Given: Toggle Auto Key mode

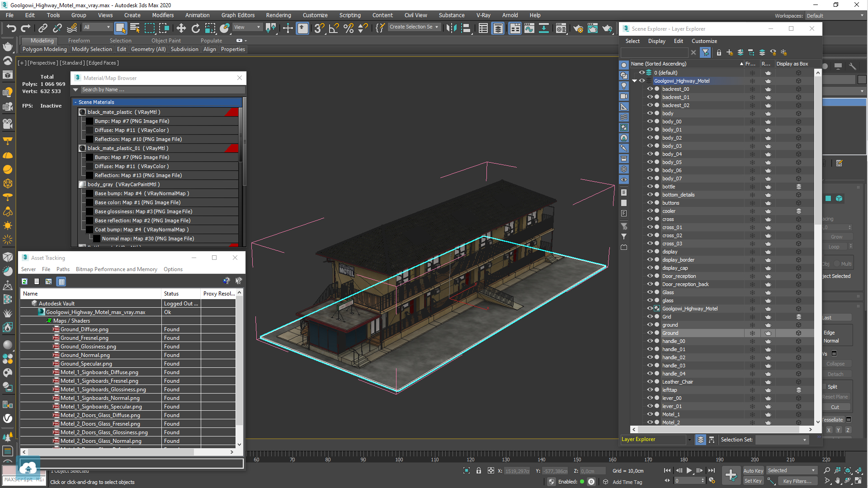Looking at the screenshot, I should (753, 470).
